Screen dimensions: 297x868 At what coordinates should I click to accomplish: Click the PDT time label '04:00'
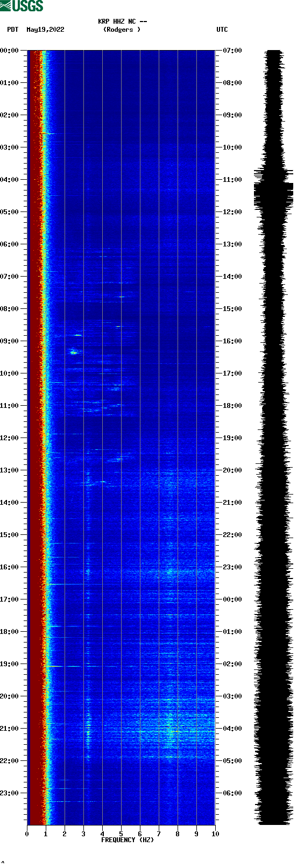tap(9, 180)
